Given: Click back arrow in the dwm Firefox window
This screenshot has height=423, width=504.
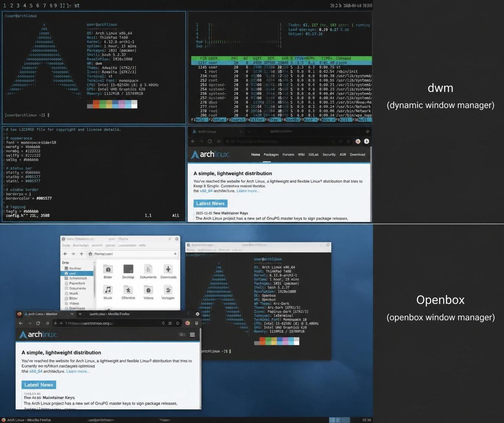Looking at the screenshot, I should (x=193, y=141).
